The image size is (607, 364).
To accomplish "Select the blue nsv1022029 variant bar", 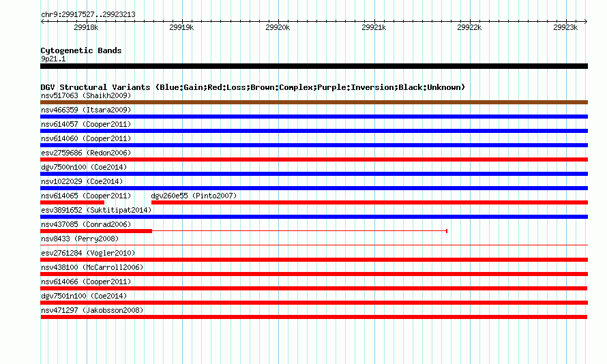I will [314, 188].
